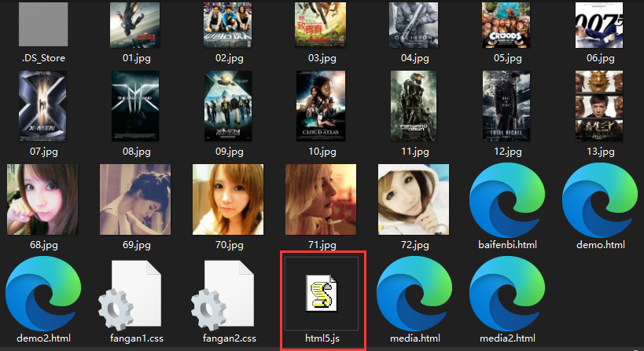This screenshot has height=351, width=644.
Task: Click the 'media2.html' file name
Action: tap(508, 338)
